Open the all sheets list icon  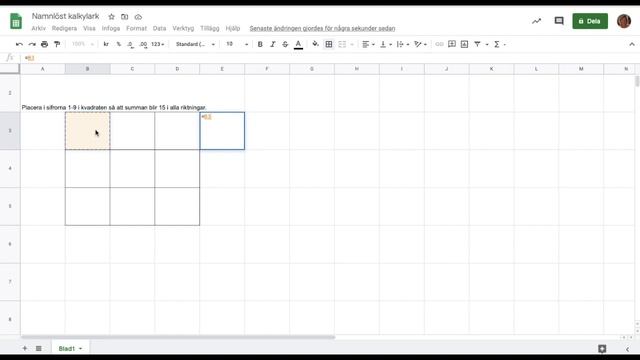(x=38, y=348)
